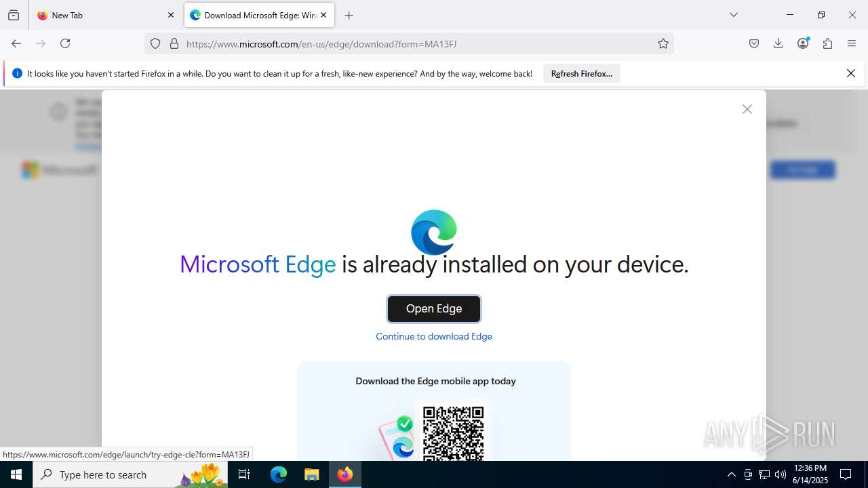Click the Refresh Firefox button
868x488 pixels.
tap(582, 74)
